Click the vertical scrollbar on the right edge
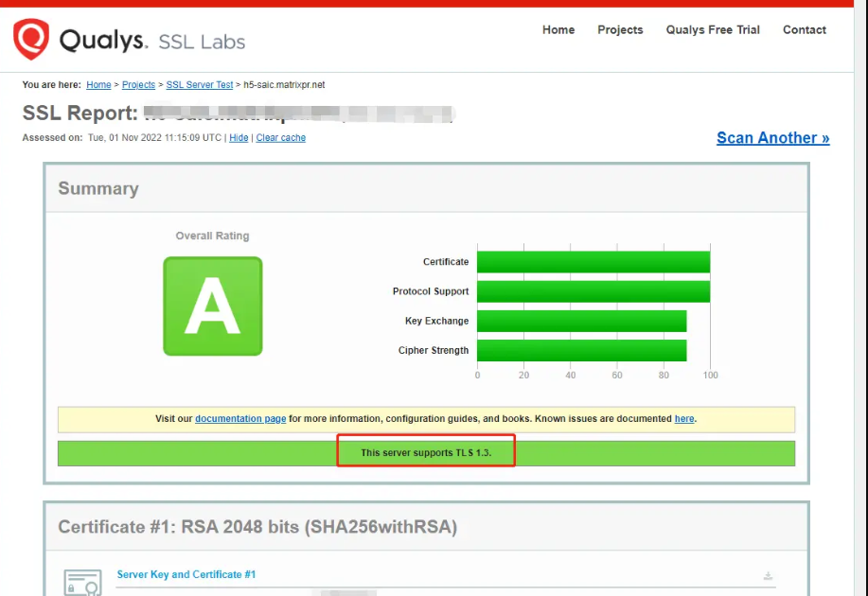The image size is (868, 596). [860, 298]
